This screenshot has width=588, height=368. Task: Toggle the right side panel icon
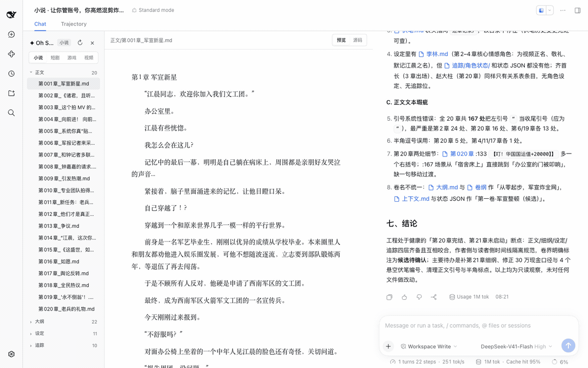click(578, 10)
